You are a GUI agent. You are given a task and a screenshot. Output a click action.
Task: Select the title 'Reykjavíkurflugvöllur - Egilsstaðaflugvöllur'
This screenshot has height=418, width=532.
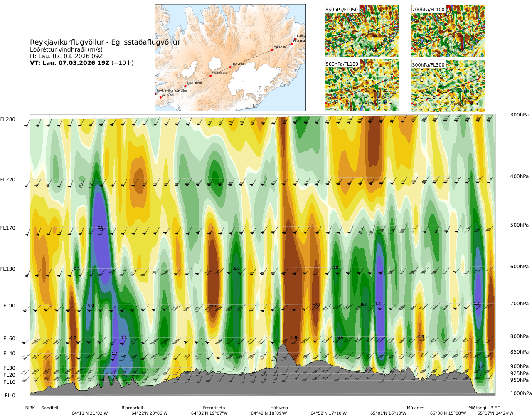pyautogui.click(x=105, y=42)
